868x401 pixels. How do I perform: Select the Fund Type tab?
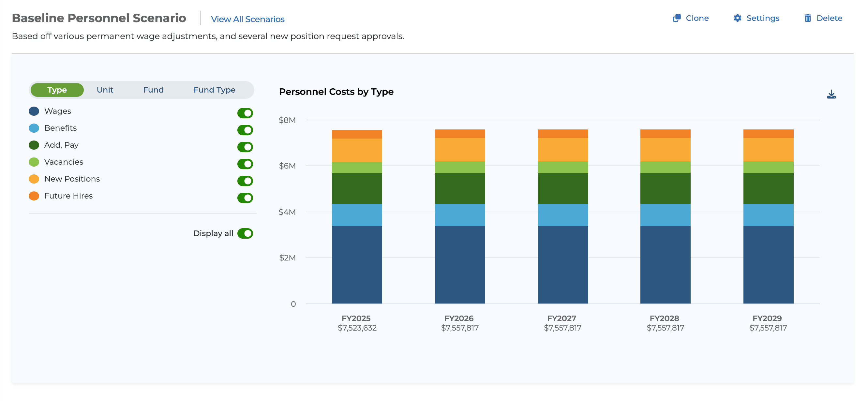214,90
